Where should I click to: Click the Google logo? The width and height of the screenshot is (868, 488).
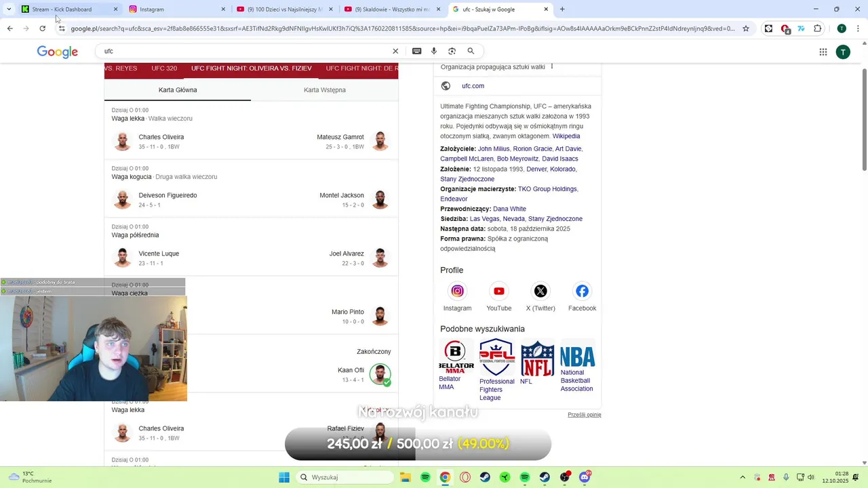58,52
